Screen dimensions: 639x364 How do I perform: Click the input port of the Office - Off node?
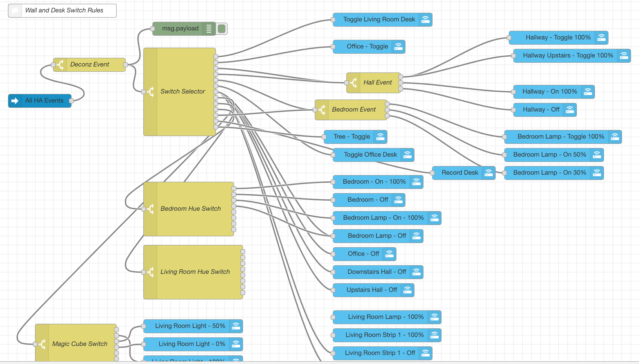pos(333,254)
